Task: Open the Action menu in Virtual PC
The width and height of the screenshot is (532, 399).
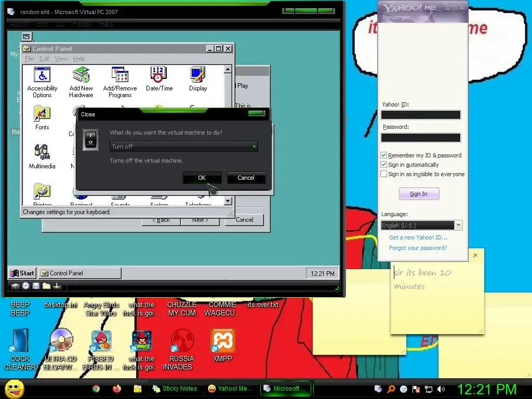Action: point(19,24)
